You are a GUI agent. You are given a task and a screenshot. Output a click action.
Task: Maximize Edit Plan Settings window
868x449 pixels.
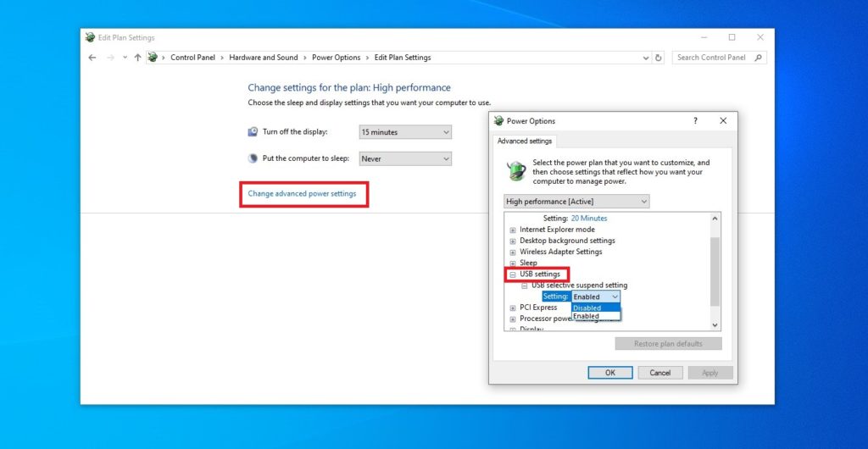coord(732,37)
